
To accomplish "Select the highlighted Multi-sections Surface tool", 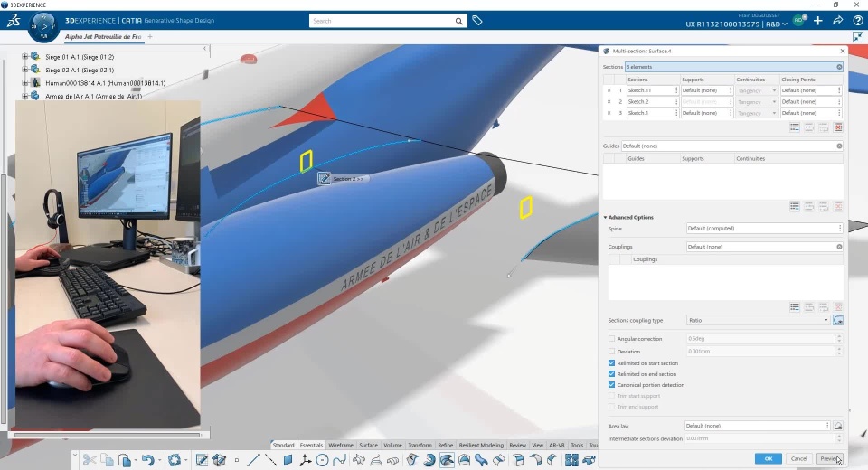I will [447, 459].
